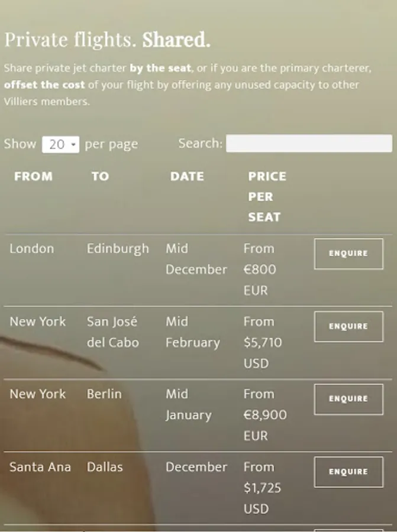This screenshot has width=397, height=532.
Task: Click the San José del Cabo destination
Action: [x=112, y=332]
